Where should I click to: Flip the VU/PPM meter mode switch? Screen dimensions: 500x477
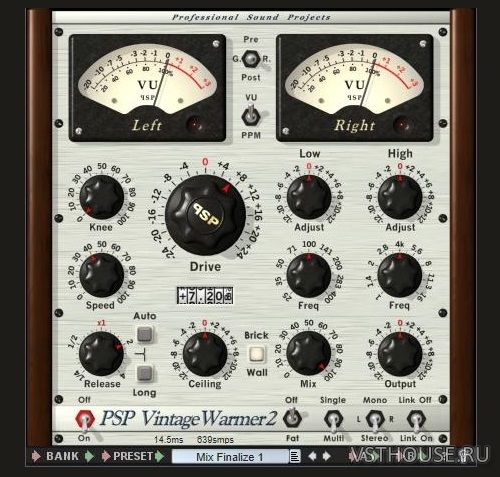pos(251,115)
